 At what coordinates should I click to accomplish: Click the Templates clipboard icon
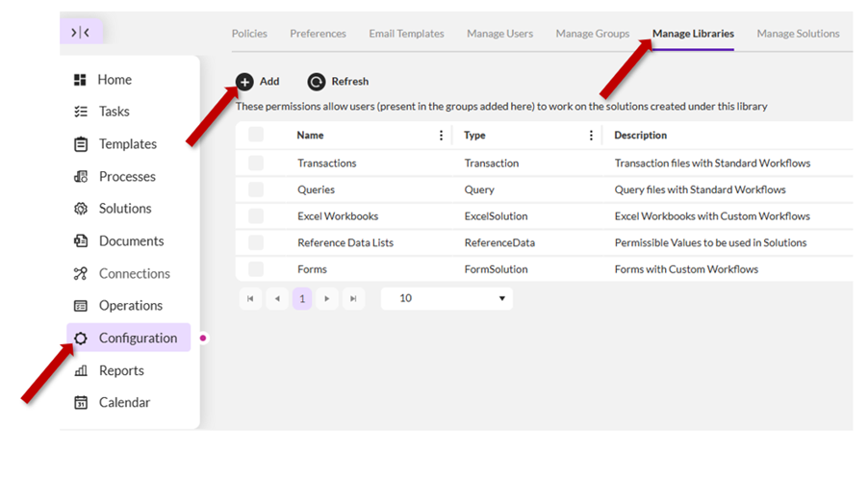(81, 144)
